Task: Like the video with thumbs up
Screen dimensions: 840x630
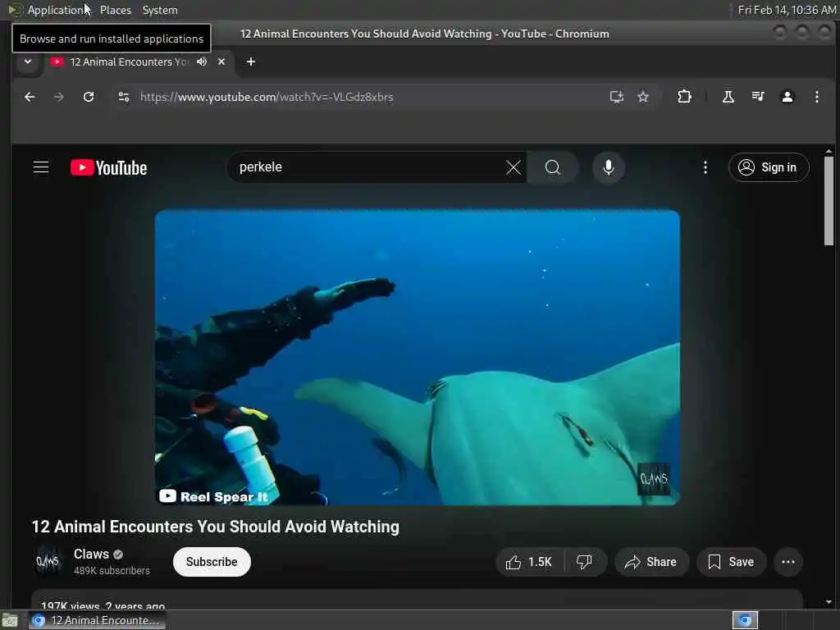Action: [x=529, y=562]
